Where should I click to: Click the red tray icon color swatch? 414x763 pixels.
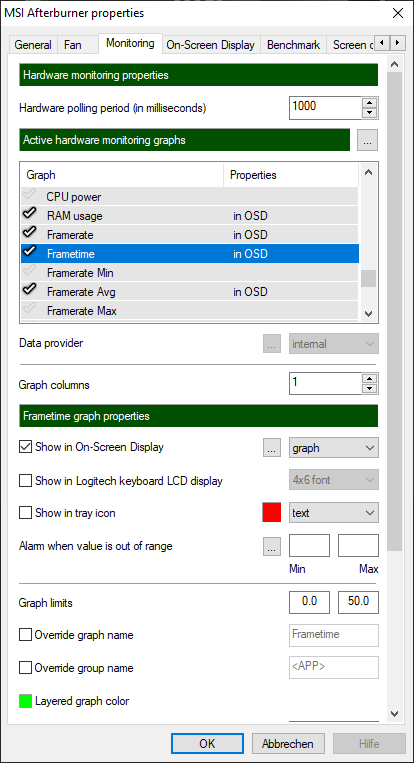[x=271, y=513]
